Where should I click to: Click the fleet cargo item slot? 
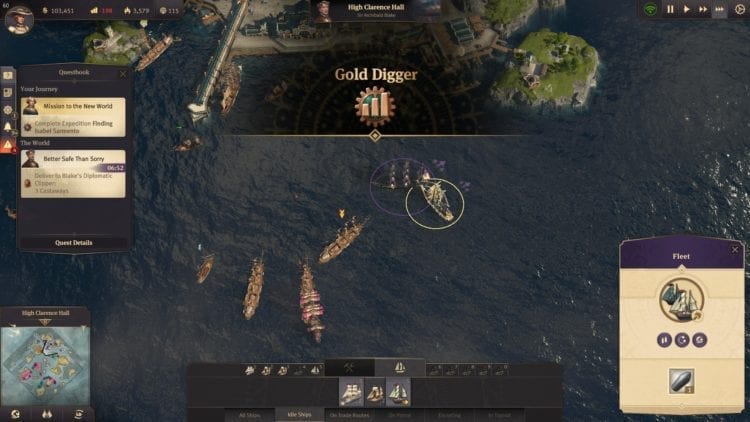(x=681, y=381)
